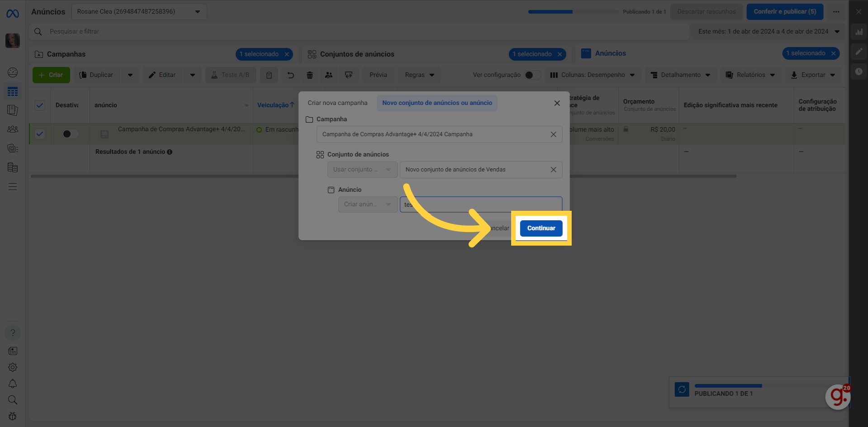Viewport: 868px width, 427px height.
Task: Clear the campaign name field with X
Action: 553,134
